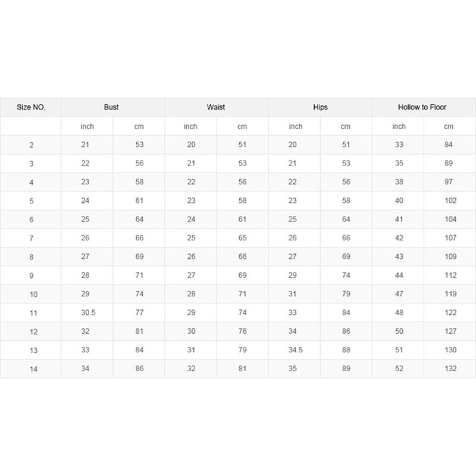Select the size 9 row label
The height and width of the screenshot is (476, 476).
(x=31, y=275)
